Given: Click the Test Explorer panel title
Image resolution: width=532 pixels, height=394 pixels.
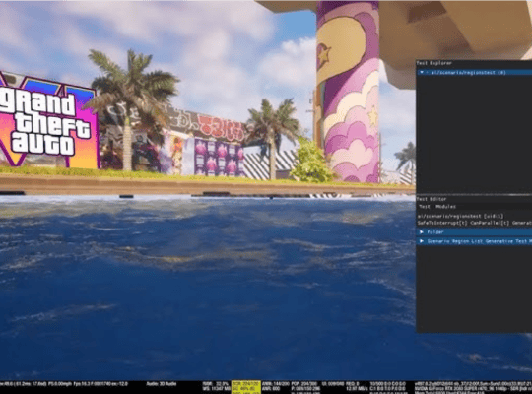Looking at the screenshot, I should point(433,63).
